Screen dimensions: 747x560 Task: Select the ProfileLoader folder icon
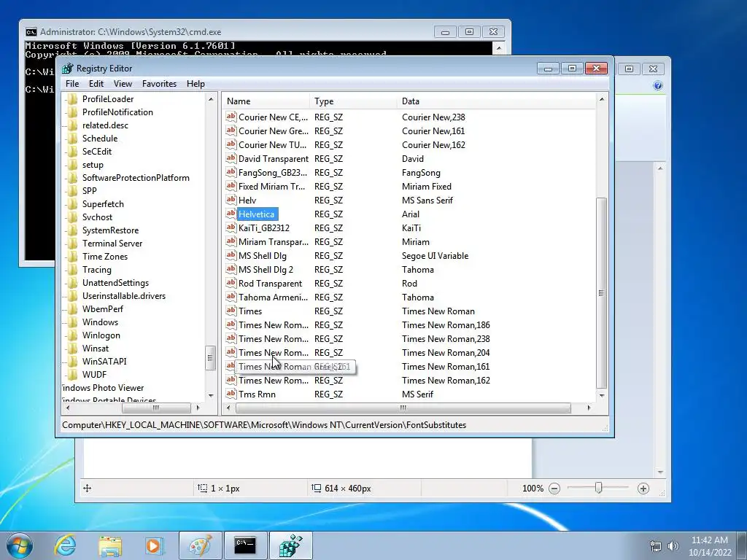click(x=73, y=99)
